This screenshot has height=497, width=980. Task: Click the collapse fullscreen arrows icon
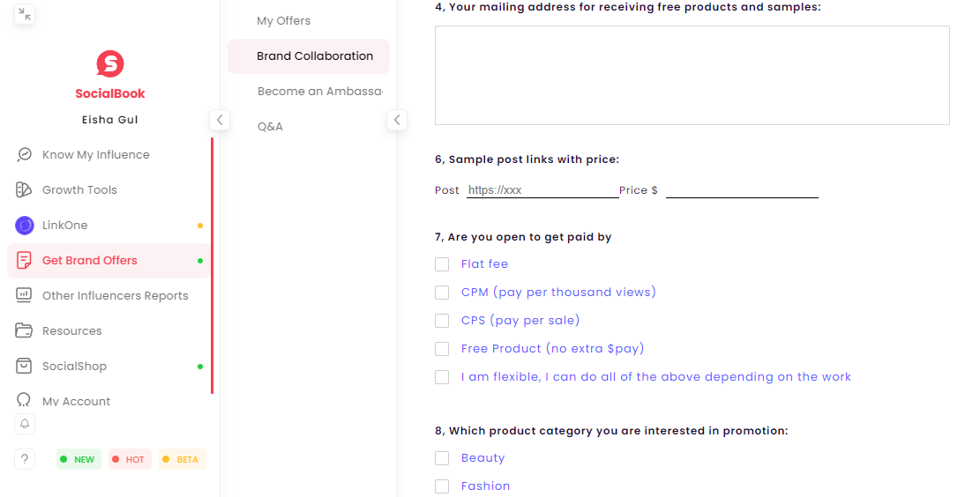pos(25,14)
